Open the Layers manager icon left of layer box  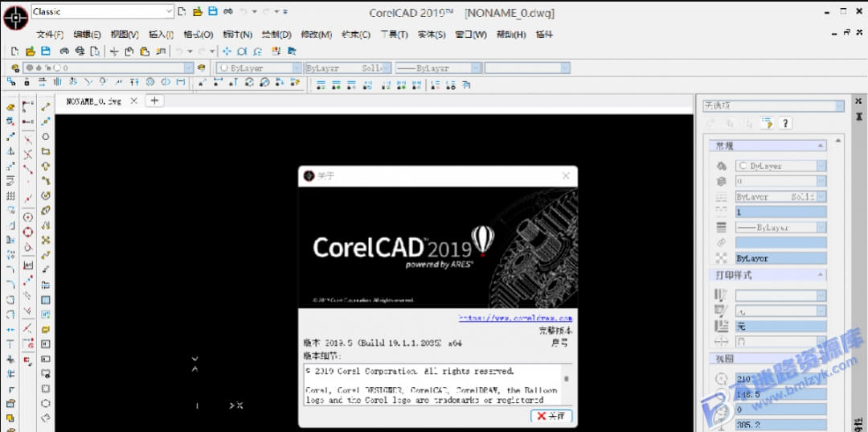[x=14, y=68]
